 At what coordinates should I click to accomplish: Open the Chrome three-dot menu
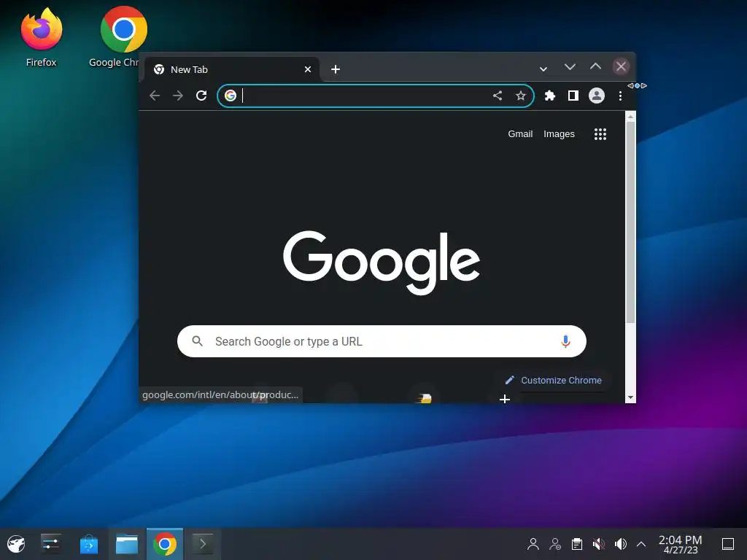620,96
